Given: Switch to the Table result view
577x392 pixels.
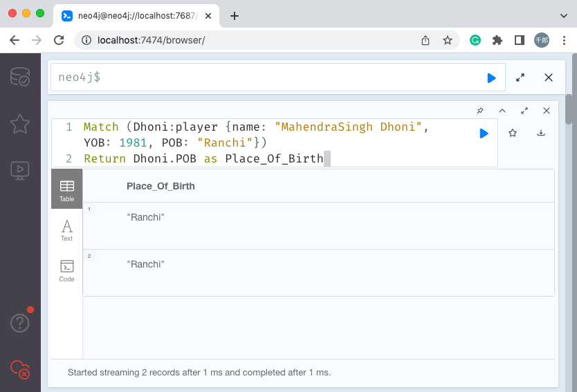Looking at the screenshot, I should [66, 189].
